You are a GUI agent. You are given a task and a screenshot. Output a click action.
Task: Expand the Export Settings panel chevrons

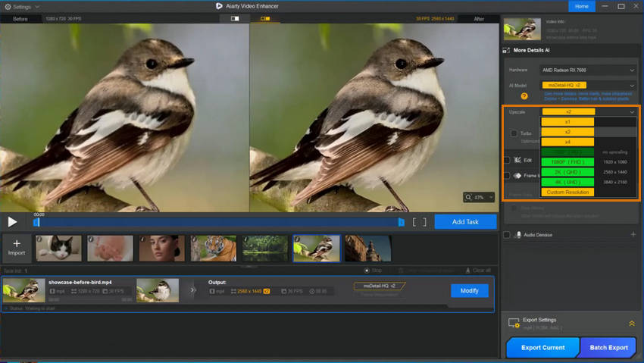point(632,324)
